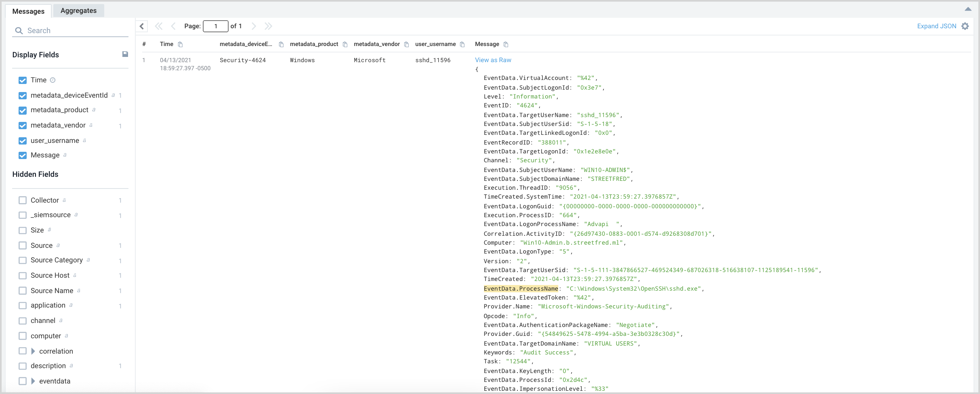Expand the eventdata field group

[33, 381]
